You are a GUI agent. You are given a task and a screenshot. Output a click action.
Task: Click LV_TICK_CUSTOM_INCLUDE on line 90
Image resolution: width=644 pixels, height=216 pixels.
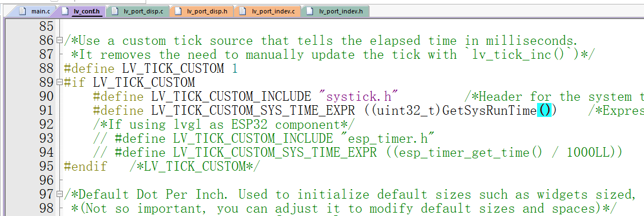[231, 96]
